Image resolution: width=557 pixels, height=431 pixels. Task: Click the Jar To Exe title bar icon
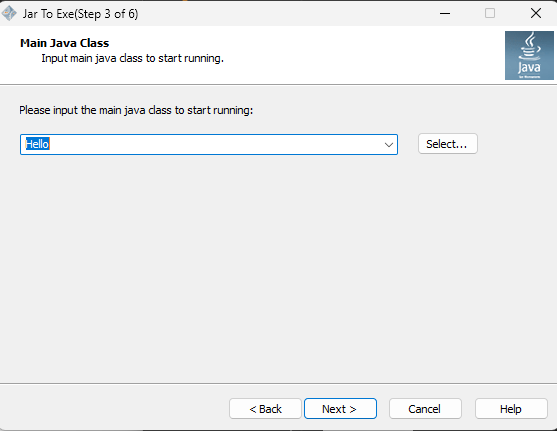(x=9, y=14)
